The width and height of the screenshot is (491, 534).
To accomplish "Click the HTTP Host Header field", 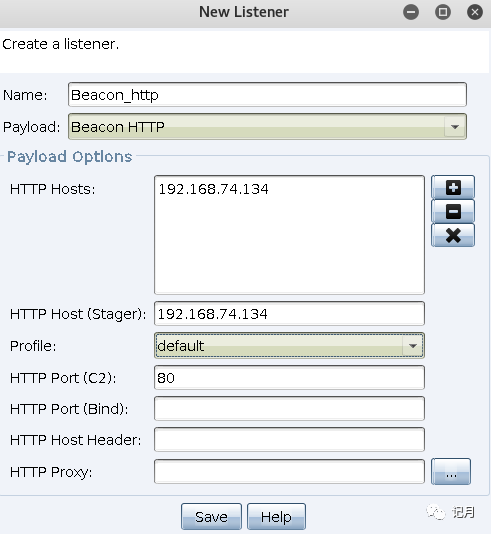I will 289,440.
